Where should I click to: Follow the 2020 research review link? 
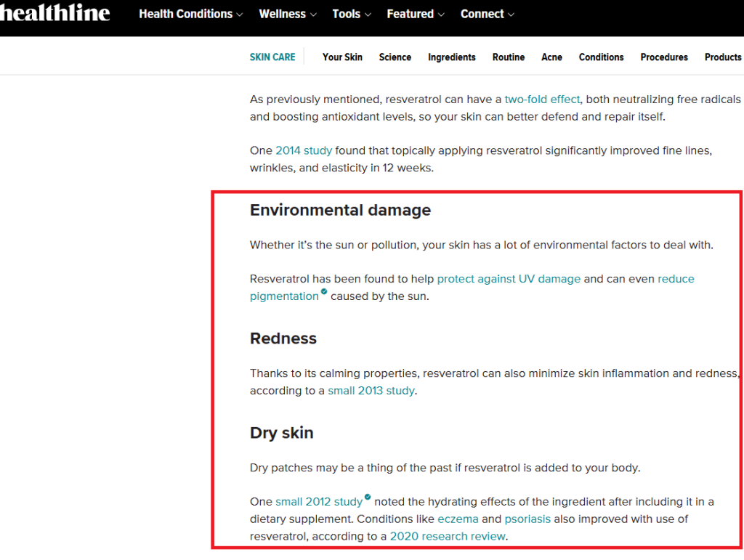pyautogui.click(x=447, y=537)
